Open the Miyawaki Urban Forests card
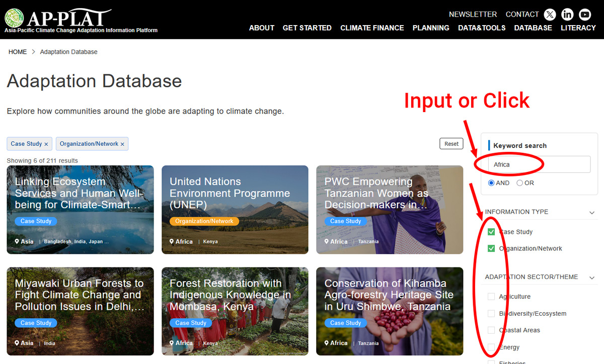Screen dimensions: 604x364 [81, 311]
